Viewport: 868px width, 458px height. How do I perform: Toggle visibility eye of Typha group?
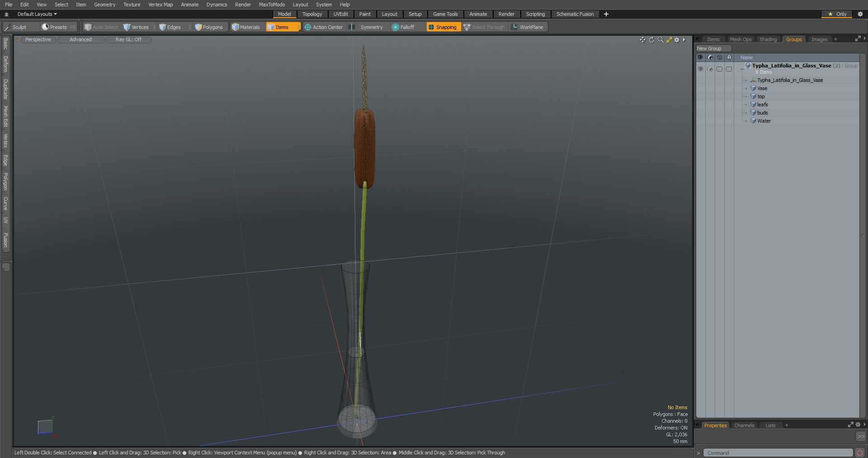click(x=700, y=69)
